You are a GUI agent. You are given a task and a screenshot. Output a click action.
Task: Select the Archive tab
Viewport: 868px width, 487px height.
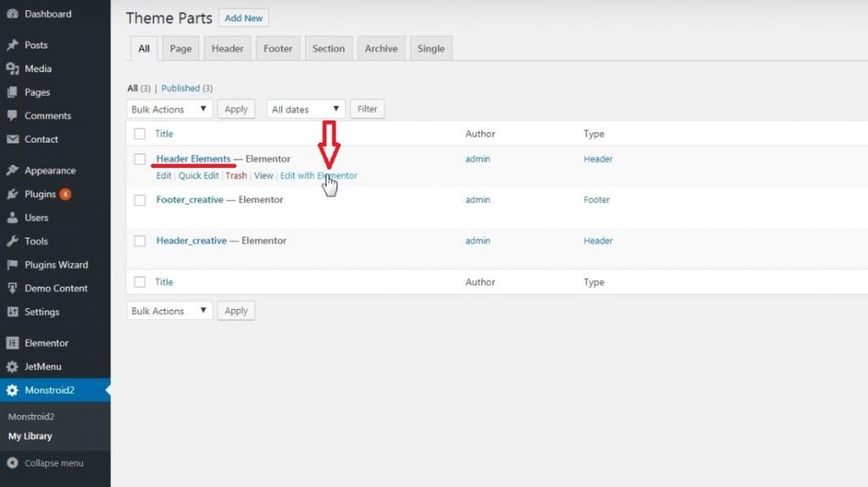pos(381,48)
